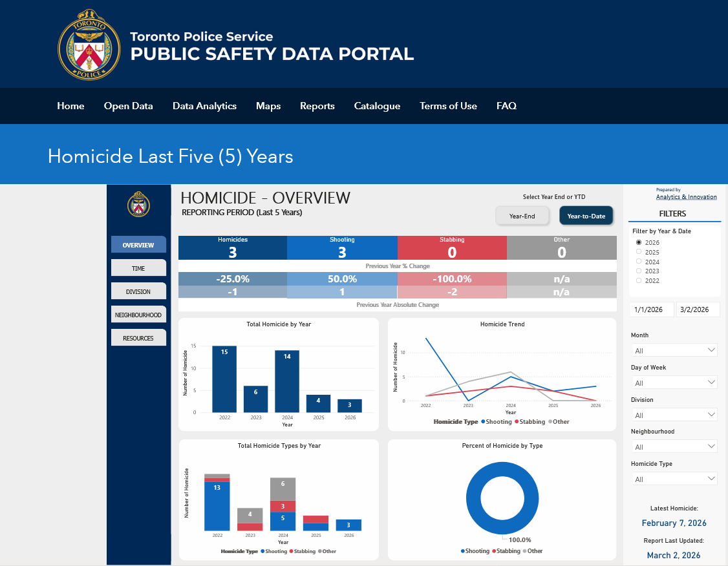The width and height of the screenshot is (728, 566).
Task: Open the Division dropdown list
Action: pos(674,415)
